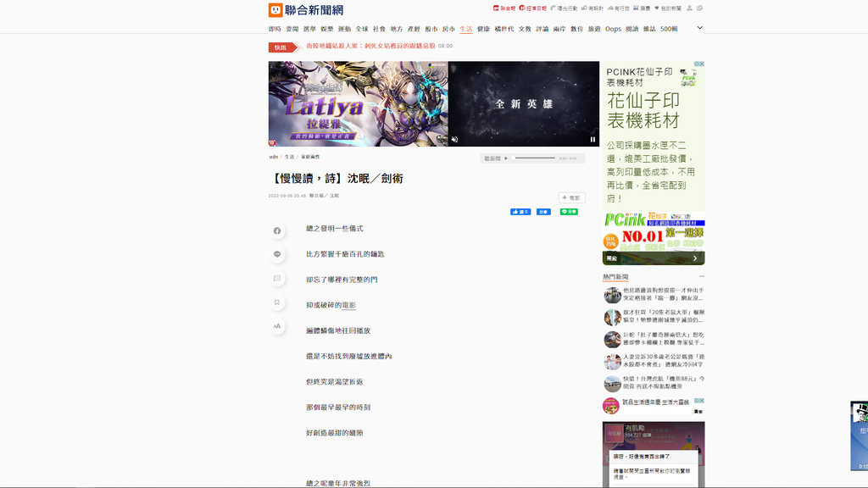Viewport: 868px width, 488px height.
Task: Click the font size adjustment icon
Action: pos(277,326)
